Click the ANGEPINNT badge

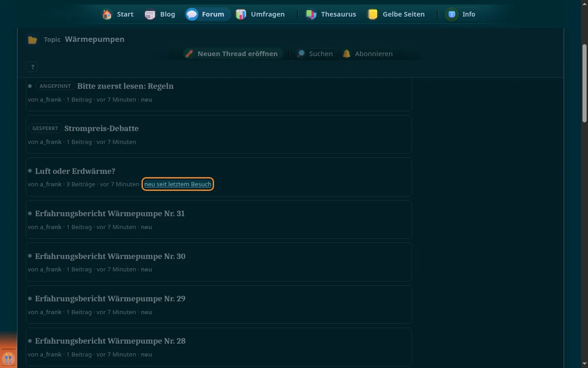(x=55, y=86)
